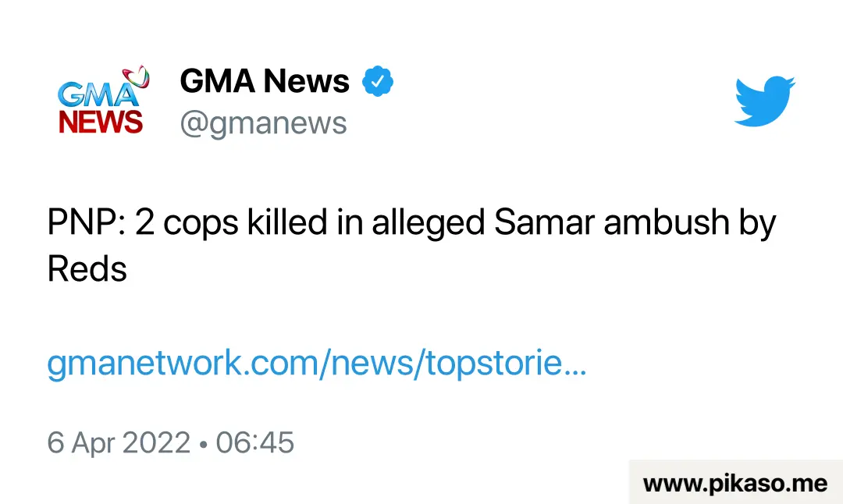Open the GMA News display name
Image resolution: width=843 pixels, height=504 pixels.
pos(265,81)
